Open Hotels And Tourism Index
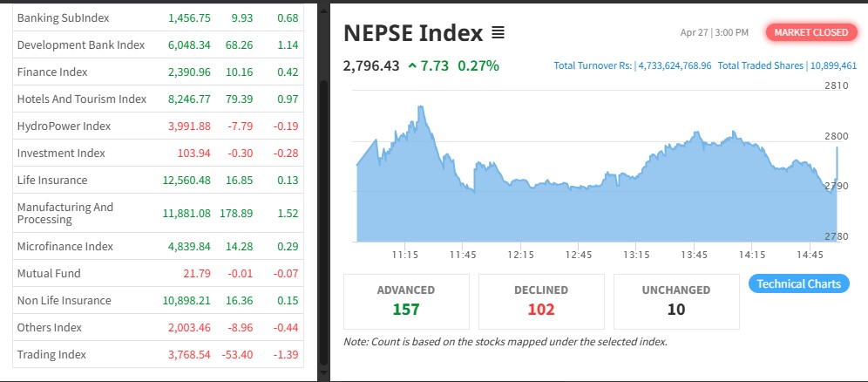The image size is (868, 382). pos(82,99)
